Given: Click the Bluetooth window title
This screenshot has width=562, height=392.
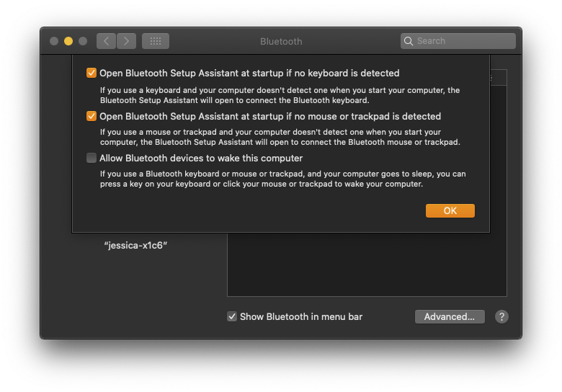Looking at the screenshot, I should [281, 41].
